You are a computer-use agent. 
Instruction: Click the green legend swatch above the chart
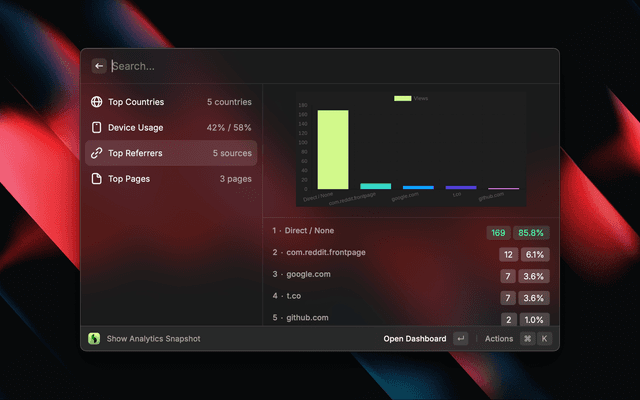point(402,98)
